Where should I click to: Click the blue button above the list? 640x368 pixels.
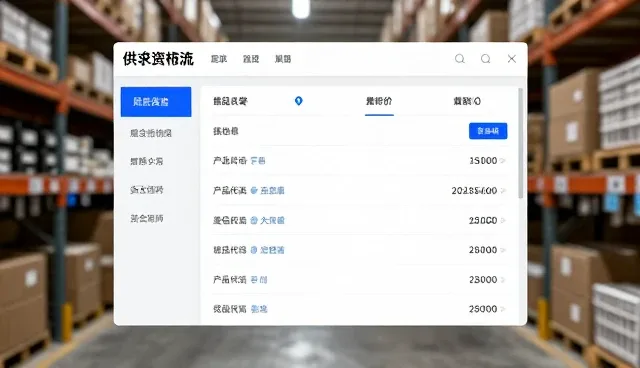click(x=488, y=131)
